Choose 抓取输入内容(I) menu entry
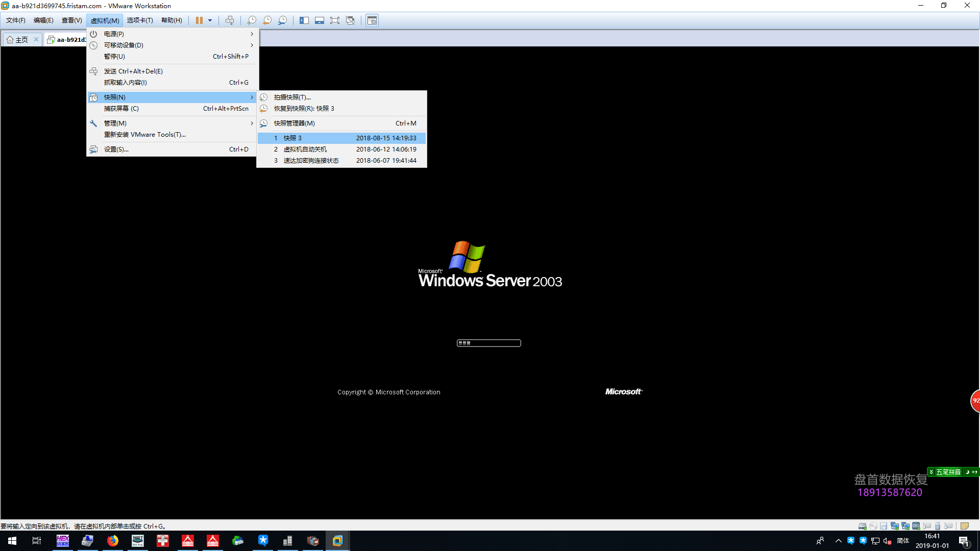The height and width of the screenshot is (551, 980). [x=173, y=82]
